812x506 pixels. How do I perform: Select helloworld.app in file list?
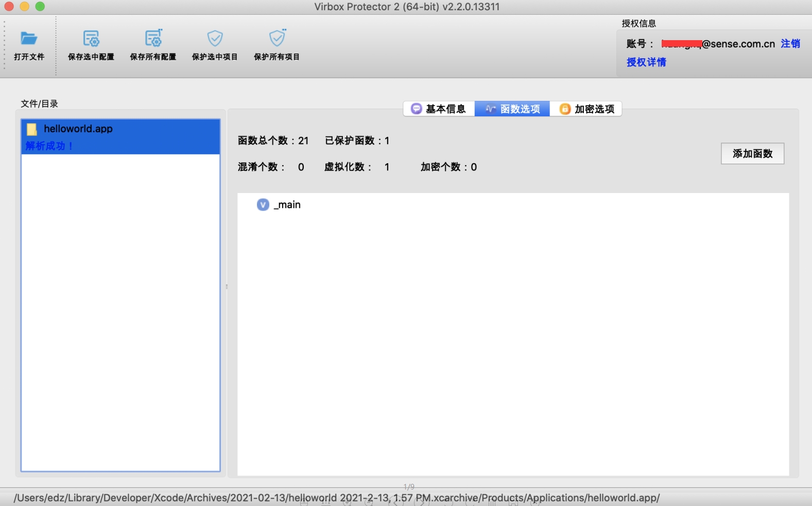pos(120,136)
